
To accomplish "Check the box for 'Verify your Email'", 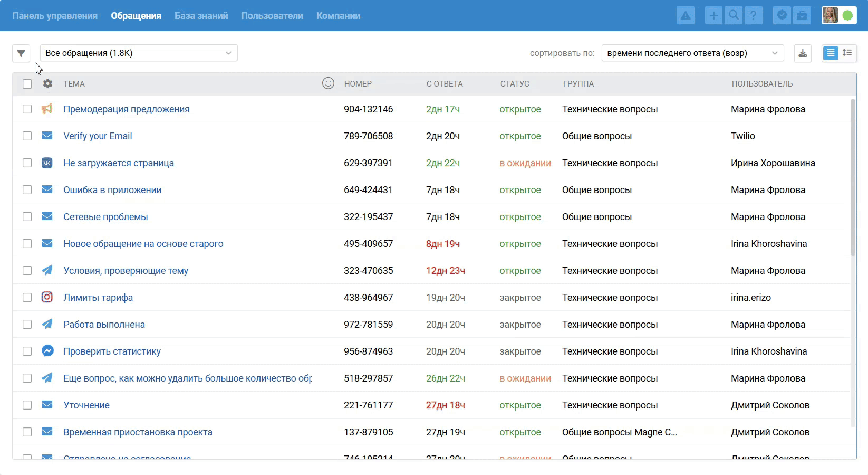I will (x=27, y=136).
